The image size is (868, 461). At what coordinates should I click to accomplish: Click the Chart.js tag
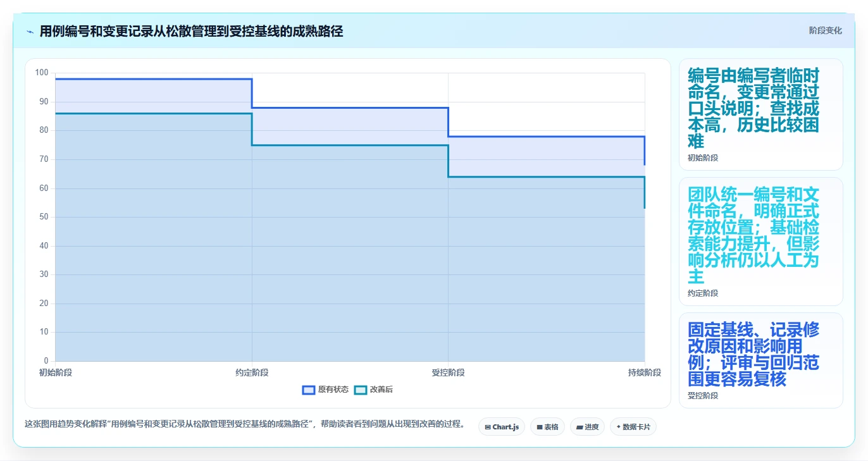point(501,427)
